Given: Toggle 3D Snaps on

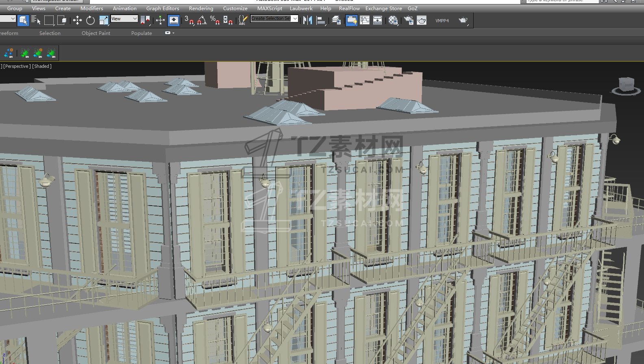Looking at the screenshot, I should [189, 20].
